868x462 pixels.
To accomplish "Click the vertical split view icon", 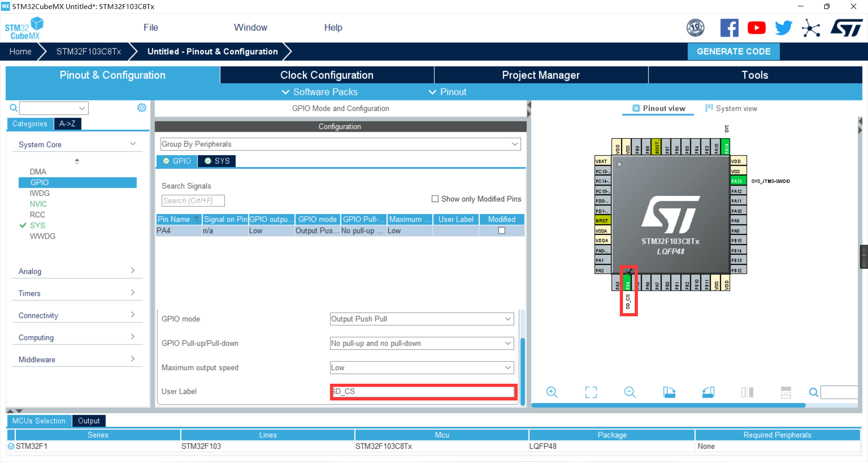I will click(747, 392).
